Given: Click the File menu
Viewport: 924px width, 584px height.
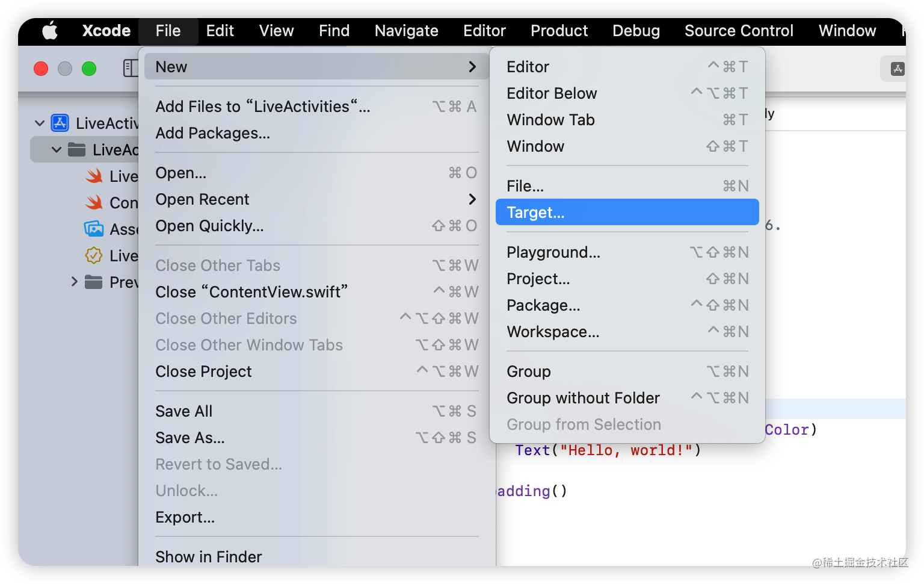Looking at the screenshot, I should (x=168, y=31).
